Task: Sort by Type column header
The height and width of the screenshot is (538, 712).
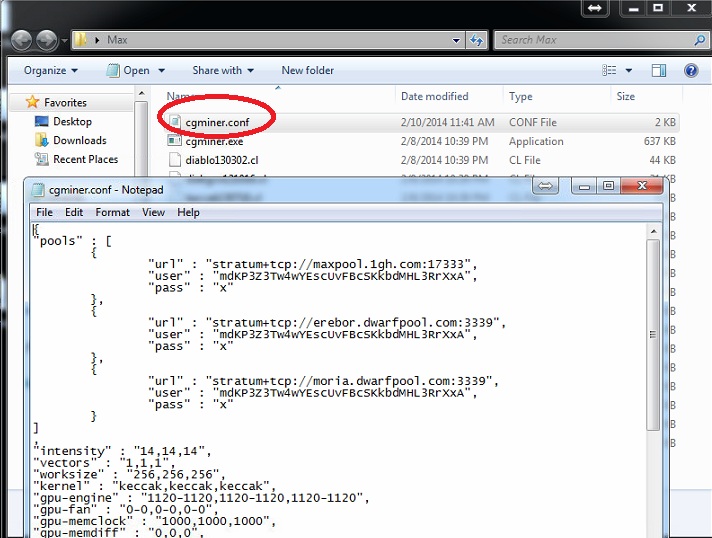Action: (x=520, y=96)
